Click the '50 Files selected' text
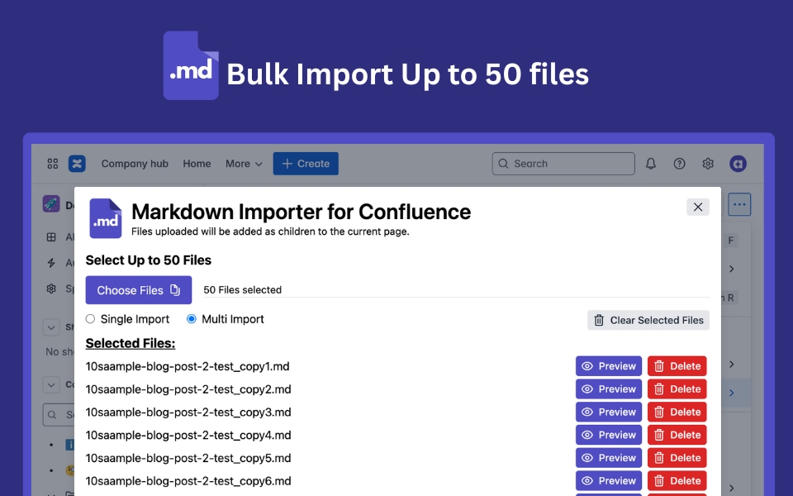 coord(242,290)
